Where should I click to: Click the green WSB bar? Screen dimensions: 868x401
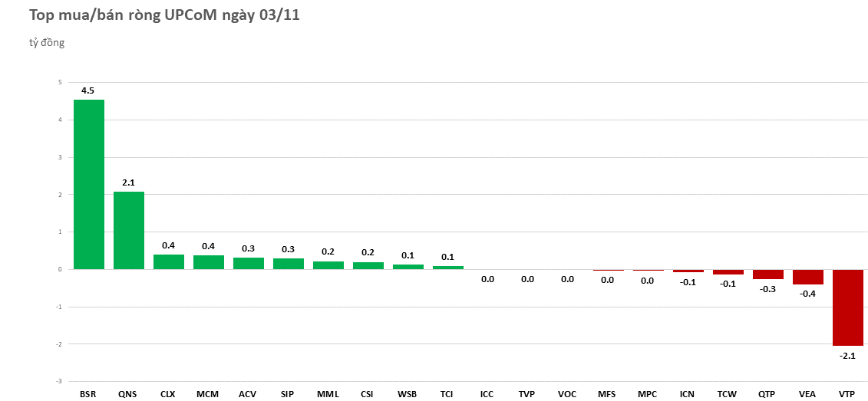coord(408,267)
